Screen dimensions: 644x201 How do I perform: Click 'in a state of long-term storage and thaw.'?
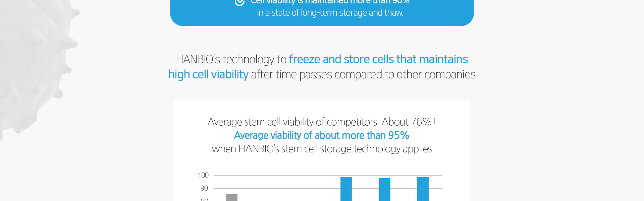pos(330,13)
